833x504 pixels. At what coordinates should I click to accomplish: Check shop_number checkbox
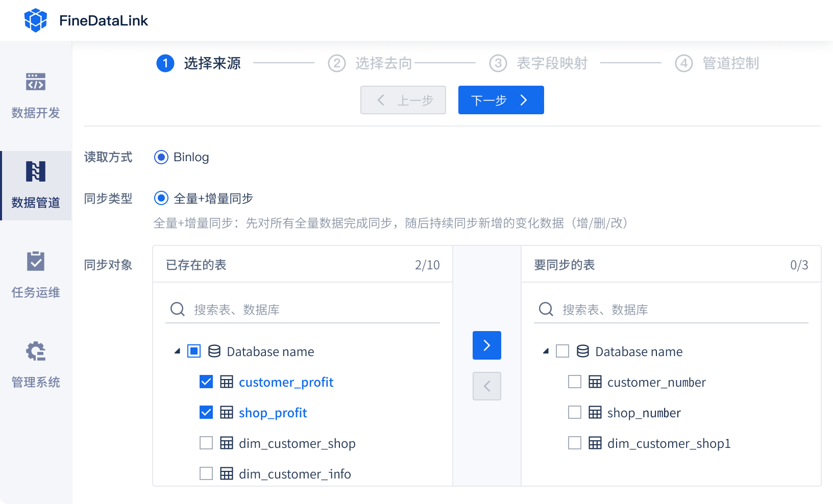click(x=575, y=412)
